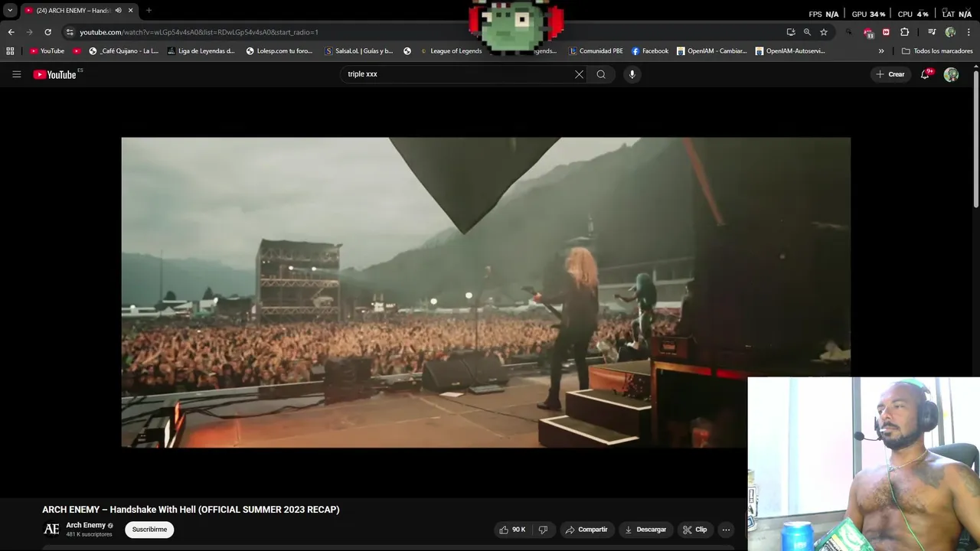The width and height of the screenshot is (980, 551).
Task: Go to YouTube home via the logo
Action: pyautogui.click(x=55, y=74)
